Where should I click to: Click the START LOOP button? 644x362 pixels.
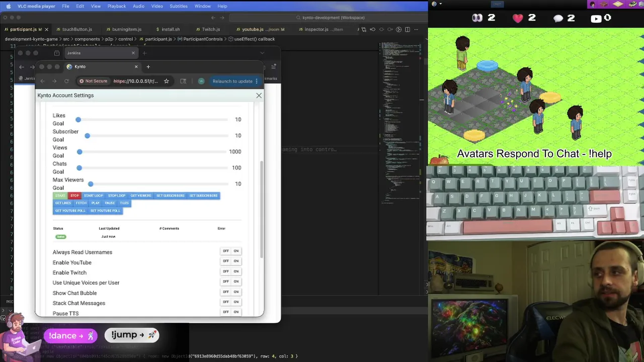pos(93,196)
